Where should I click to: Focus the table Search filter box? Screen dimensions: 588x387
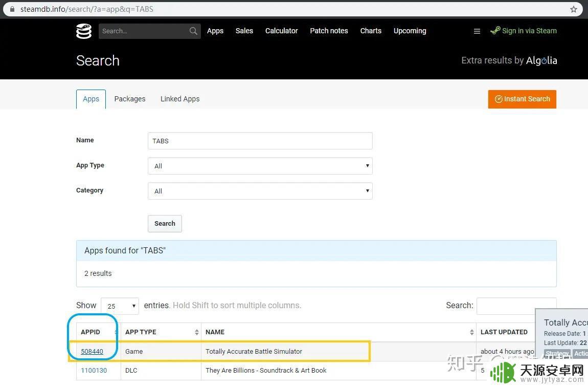pyautogui.click(x=516, y=306)
